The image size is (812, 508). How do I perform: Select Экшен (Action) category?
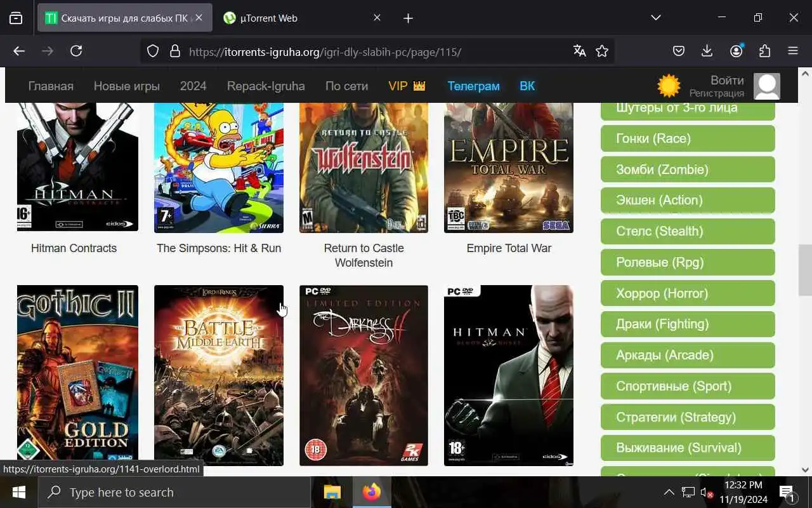(688, 200)
